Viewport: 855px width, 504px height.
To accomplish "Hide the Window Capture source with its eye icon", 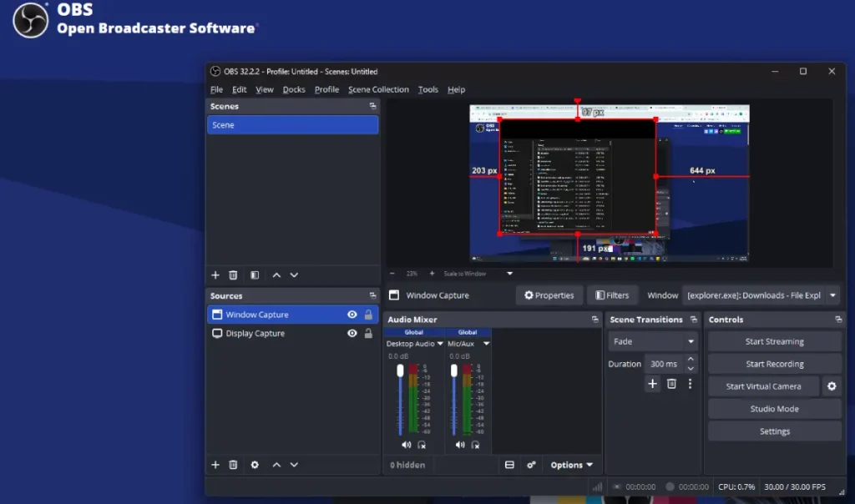I will (352, 315).
